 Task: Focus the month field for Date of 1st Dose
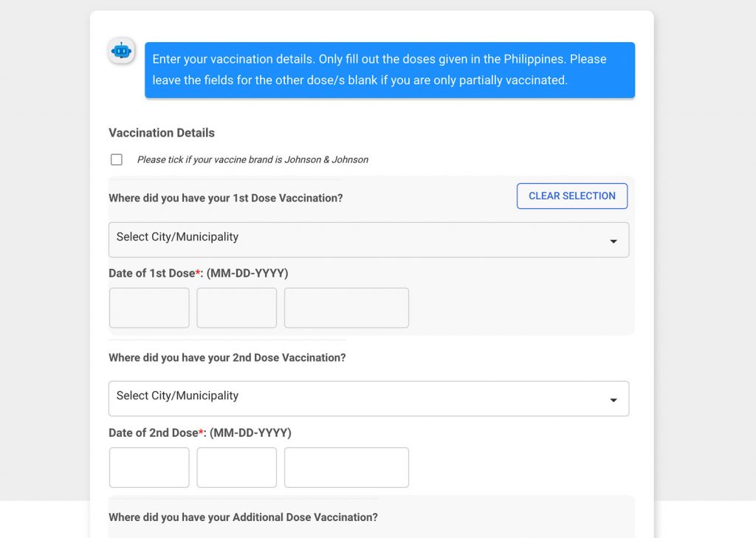pos(149,308)
